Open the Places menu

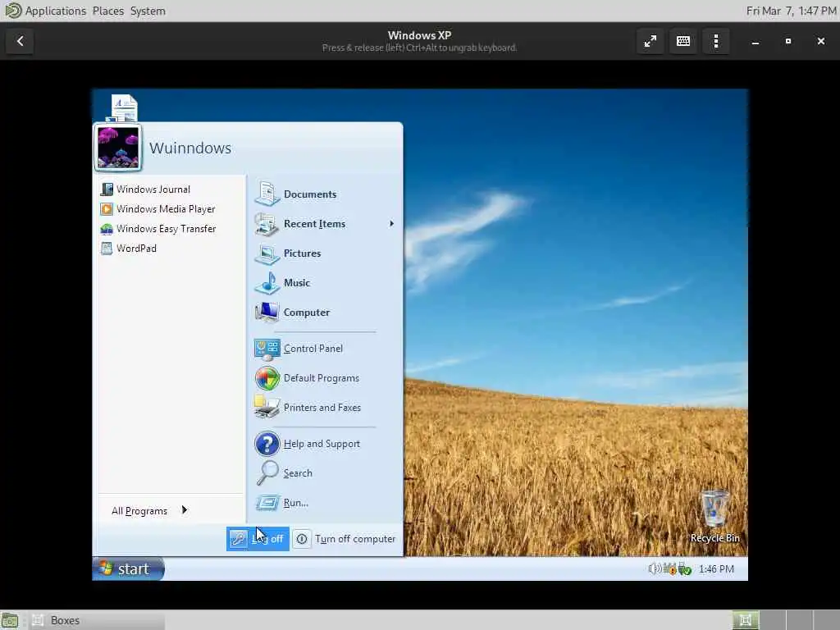[108, 11]
